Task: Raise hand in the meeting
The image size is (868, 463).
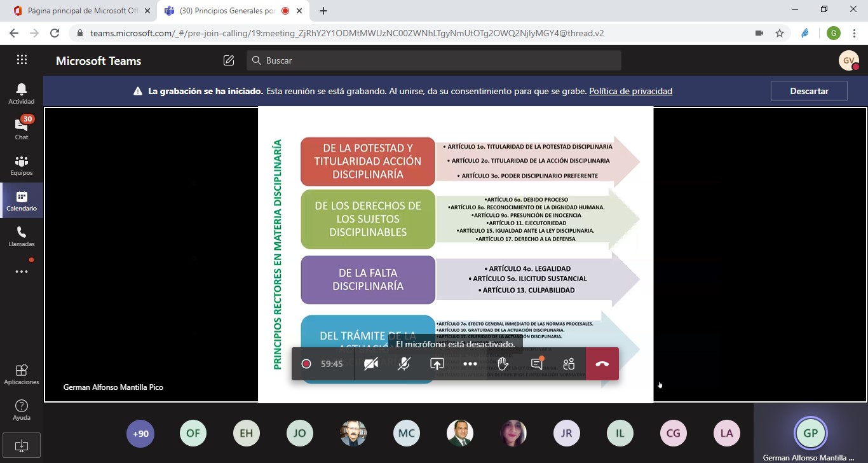Action: click(503, 364)
